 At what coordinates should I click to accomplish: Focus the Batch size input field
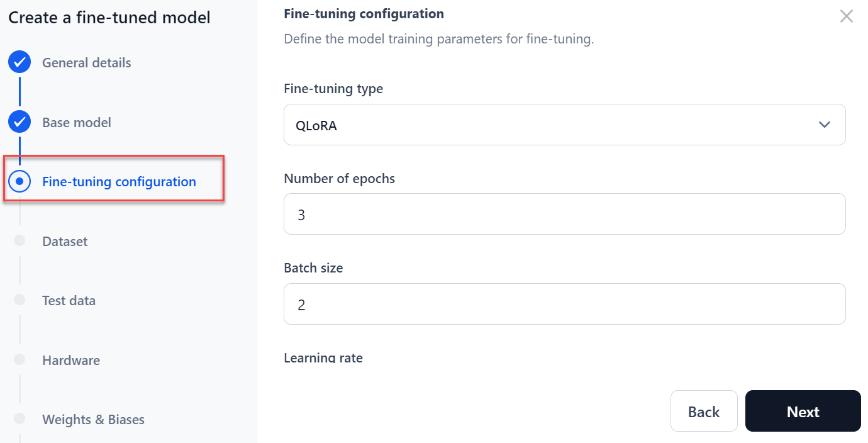[x=564, y=305]
